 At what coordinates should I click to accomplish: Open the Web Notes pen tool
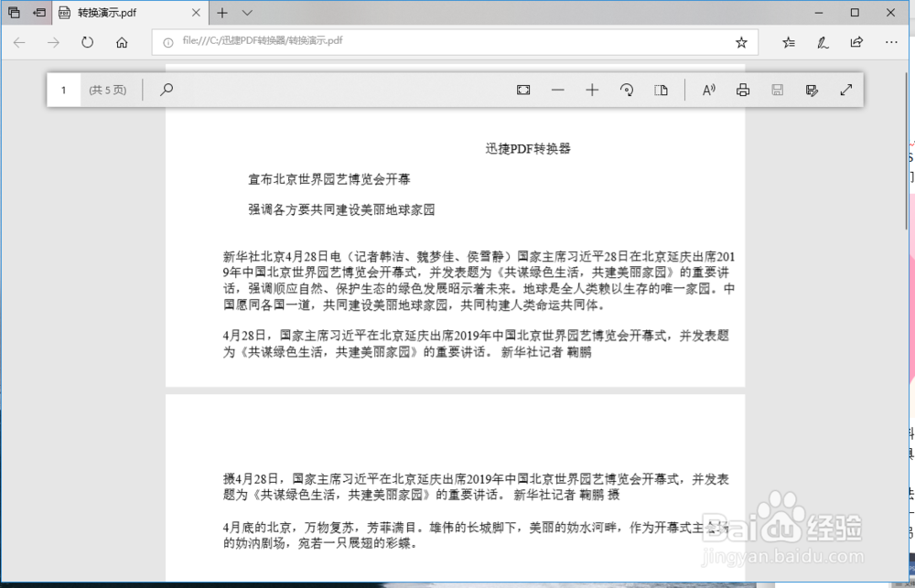click(x=823, y=42)
